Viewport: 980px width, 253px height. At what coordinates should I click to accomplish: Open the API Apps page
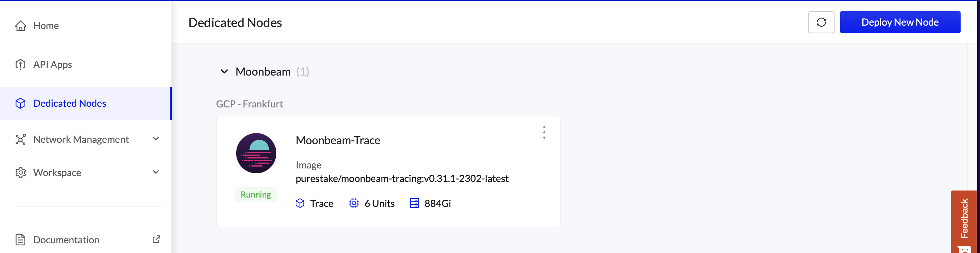click(53, 64)
